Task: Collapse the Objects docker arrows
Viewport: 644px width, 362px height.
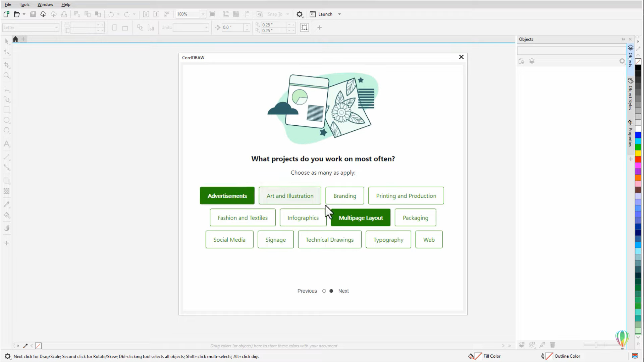Action: [624, 39]
